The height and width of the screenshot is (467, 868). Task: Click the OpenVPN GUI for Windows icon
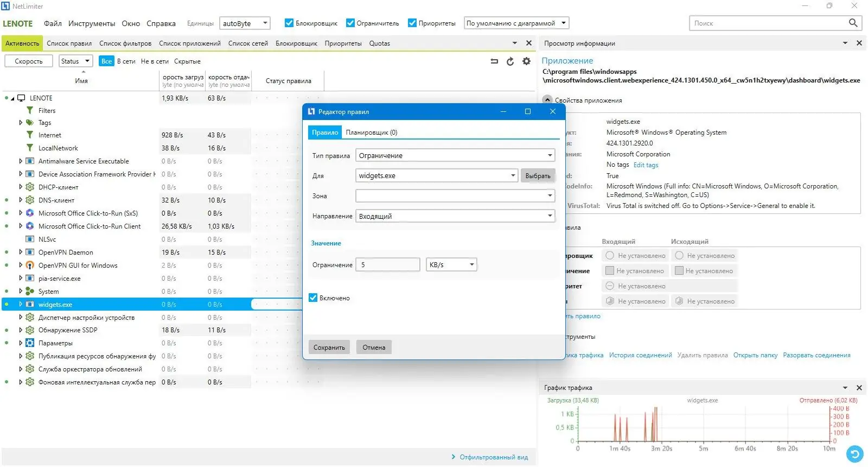pos(30,266)
